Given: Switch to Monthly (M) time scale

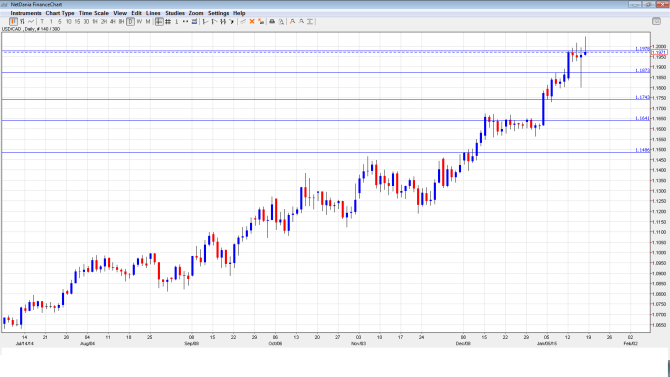Looking at the screenshot, I should 148,21.
